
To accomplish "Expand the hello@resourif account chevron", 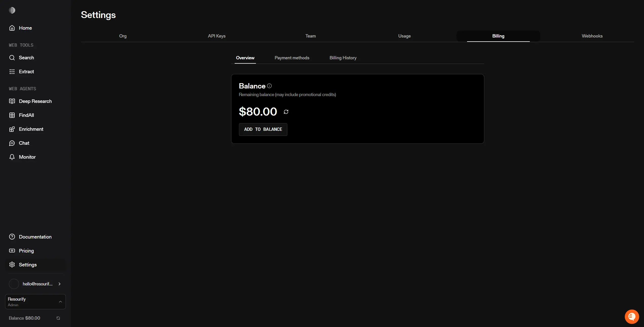I will pyautogui.click(x=59, y=284).
